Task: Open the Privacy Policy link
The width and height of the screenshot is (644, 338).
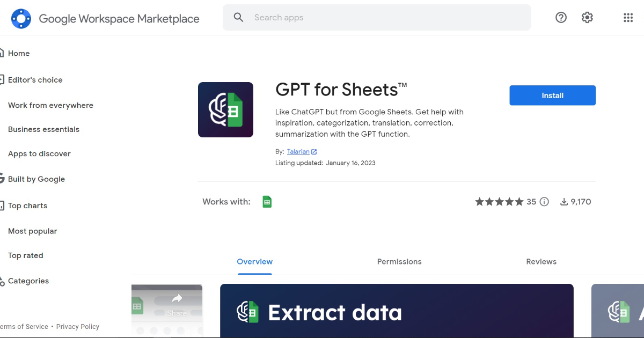Action: [x=77, y=326]
